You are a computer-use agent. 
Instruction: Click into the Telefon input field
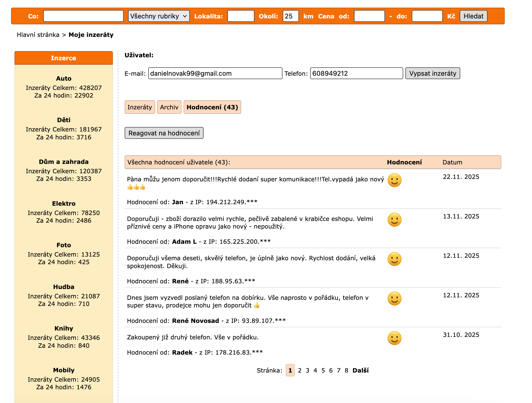[356, 73]
